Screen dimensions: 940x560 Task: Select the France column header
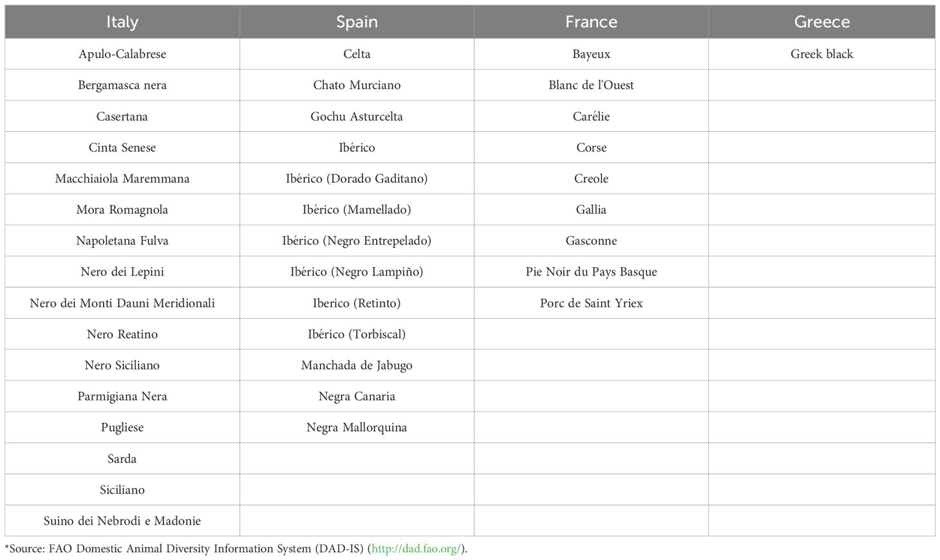591,22
